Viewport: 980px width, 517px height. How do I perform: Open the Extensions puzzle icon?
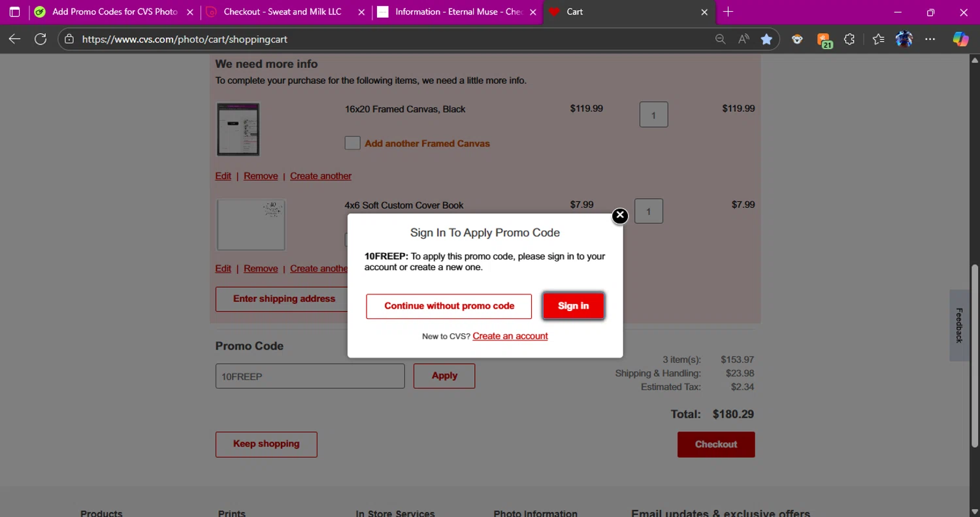(849, 39)
